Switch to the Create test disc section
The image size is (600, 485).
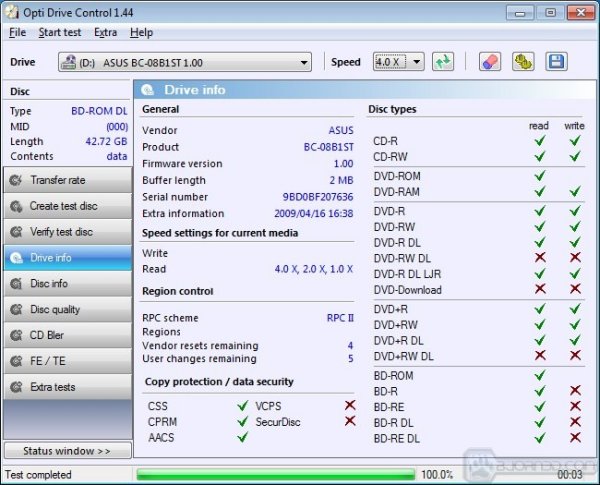point(68,206)
